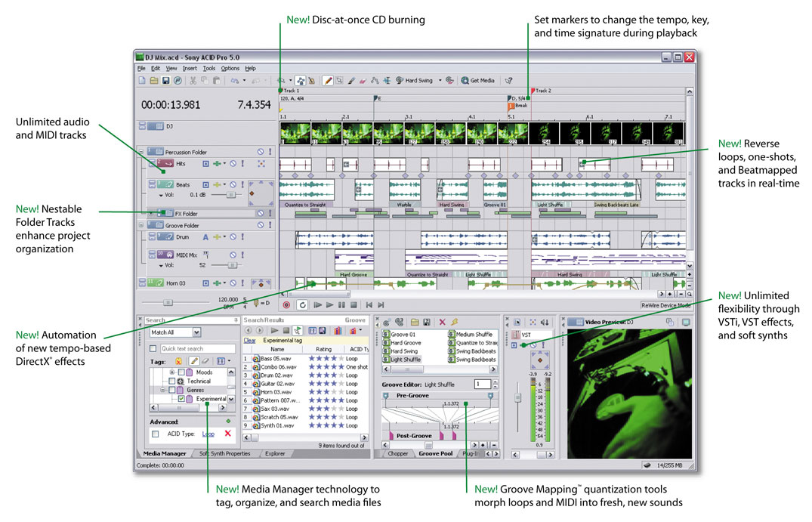Sort results by the Name column header
812x522 pixels.
[x=277, y=350]
